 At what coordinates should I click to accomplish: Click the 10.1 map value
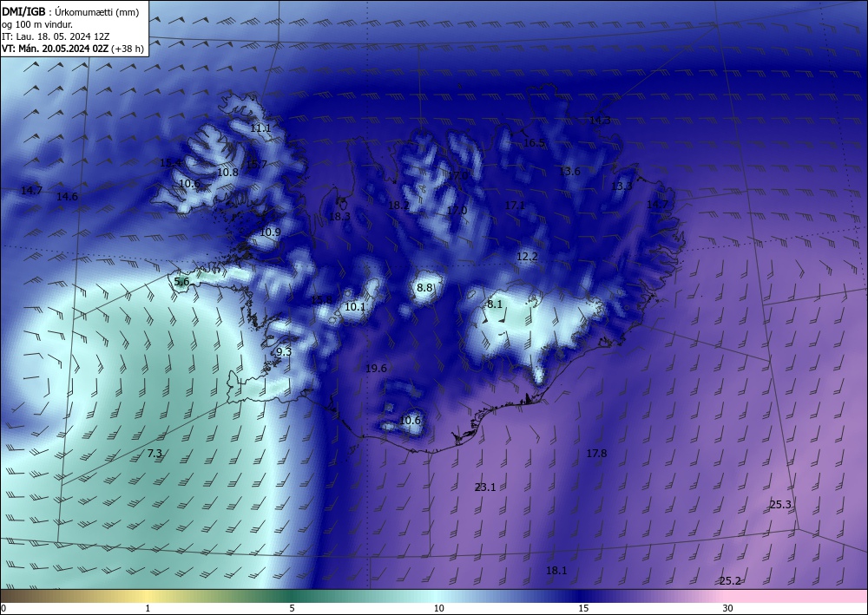355,306
